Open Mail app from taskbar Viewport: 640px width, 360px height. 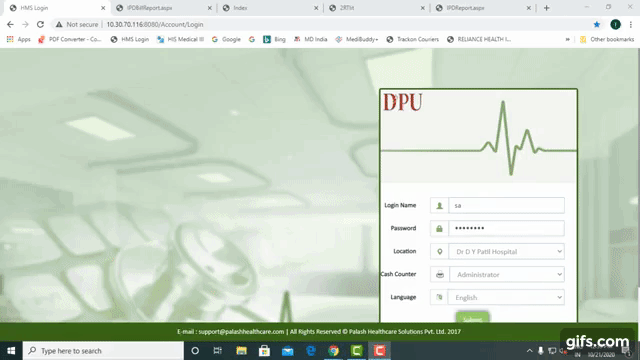[x=287, y=351]
